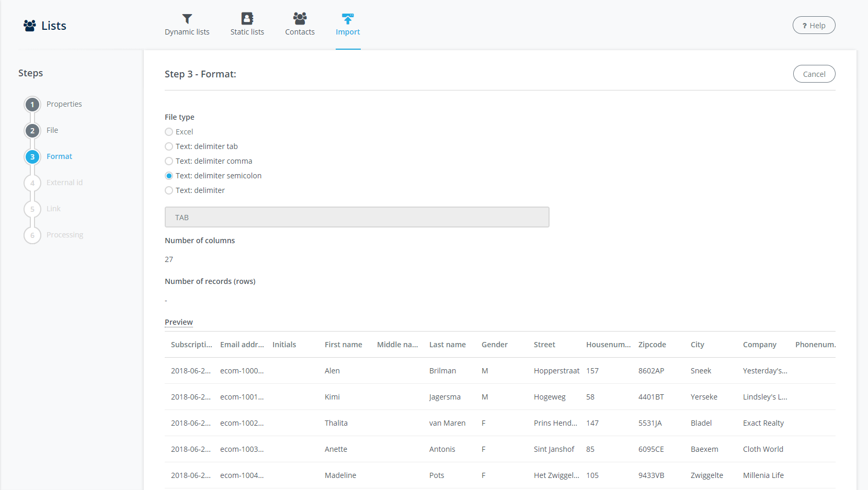
Task: Click the Initials column header
Action: tap(284, 345)
